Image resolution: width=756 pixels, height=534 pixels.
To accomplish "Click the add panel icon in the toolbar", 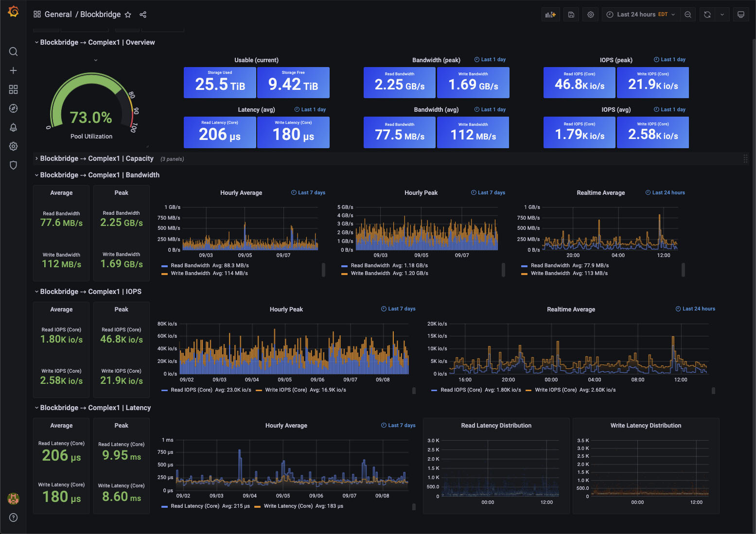I will (550, 14).
